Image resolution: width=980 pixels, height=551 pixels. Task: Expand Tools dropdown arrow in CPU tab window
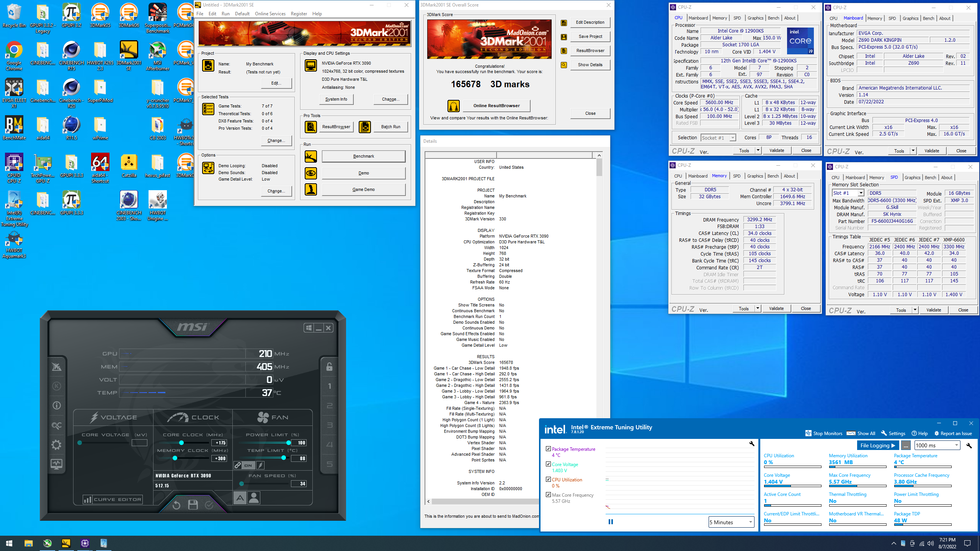(758, 150)
